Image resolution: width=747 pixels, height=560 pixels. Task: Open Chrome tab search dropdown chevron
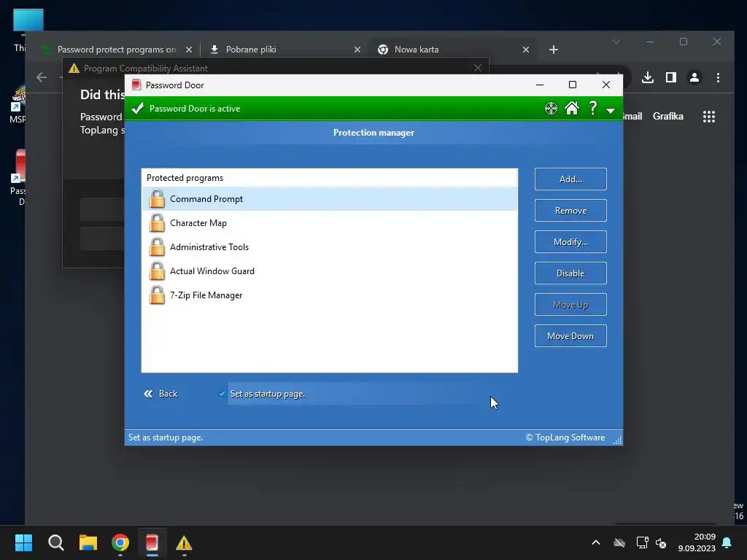[x=616, y=42]
